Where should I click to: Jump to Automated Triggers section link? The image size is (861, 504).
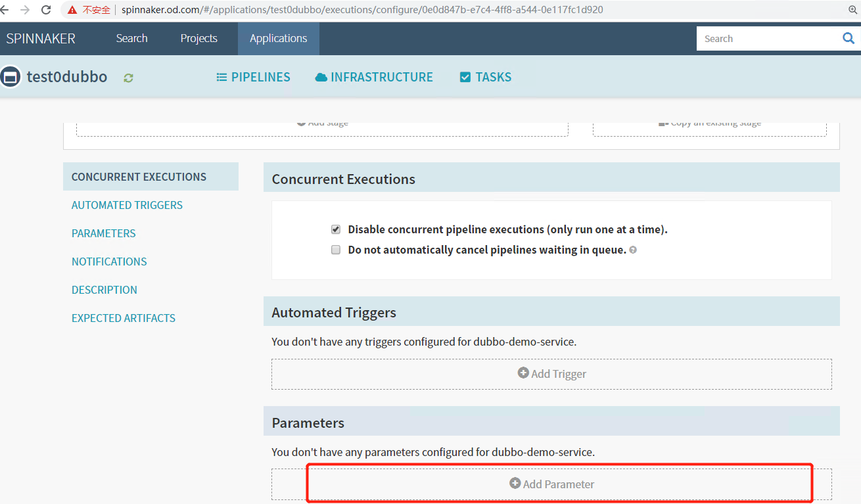tap(127, 205)
